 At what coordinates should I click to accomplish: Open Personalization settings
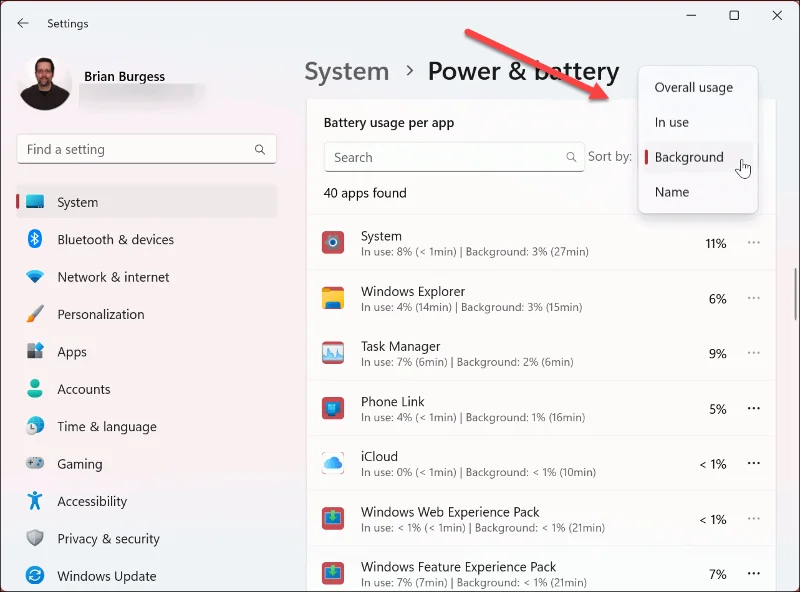pos(147,314)
